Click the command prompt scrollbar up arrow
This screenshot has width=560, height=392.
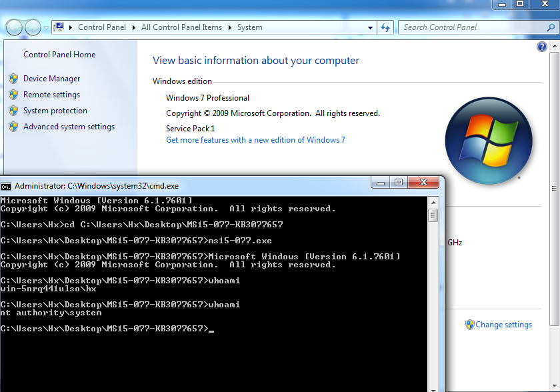[433, 202]
